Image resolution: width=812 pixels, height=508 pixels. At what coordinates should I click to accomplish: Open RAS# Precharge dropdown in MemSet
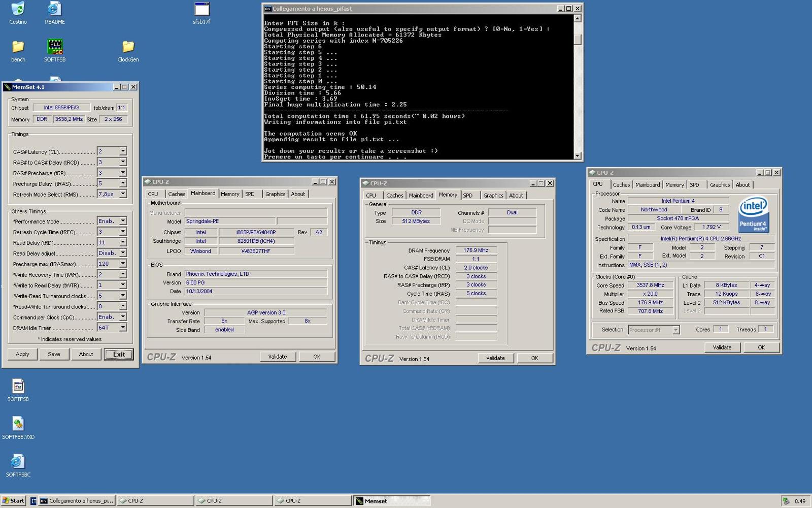123,173
